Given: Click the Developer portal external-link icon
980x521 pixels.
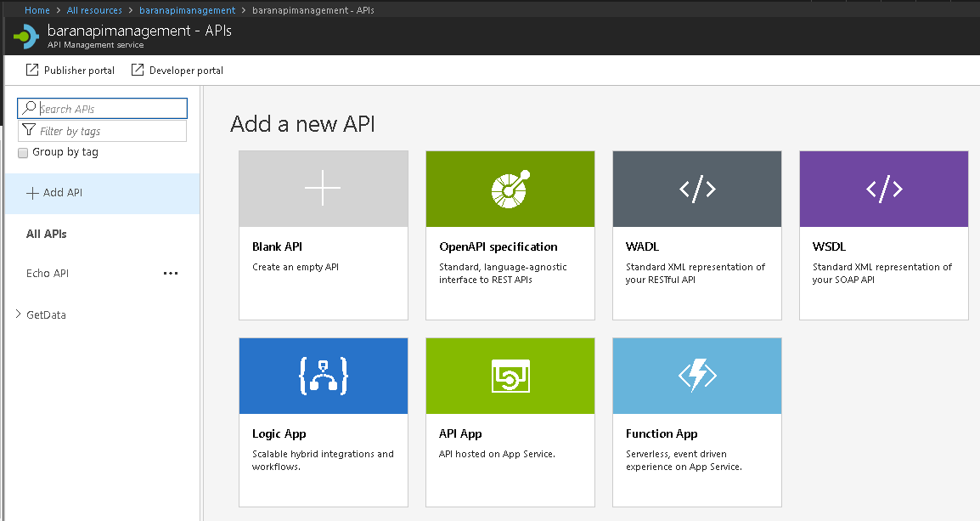Looking at the screenshot, I should 138,70.
